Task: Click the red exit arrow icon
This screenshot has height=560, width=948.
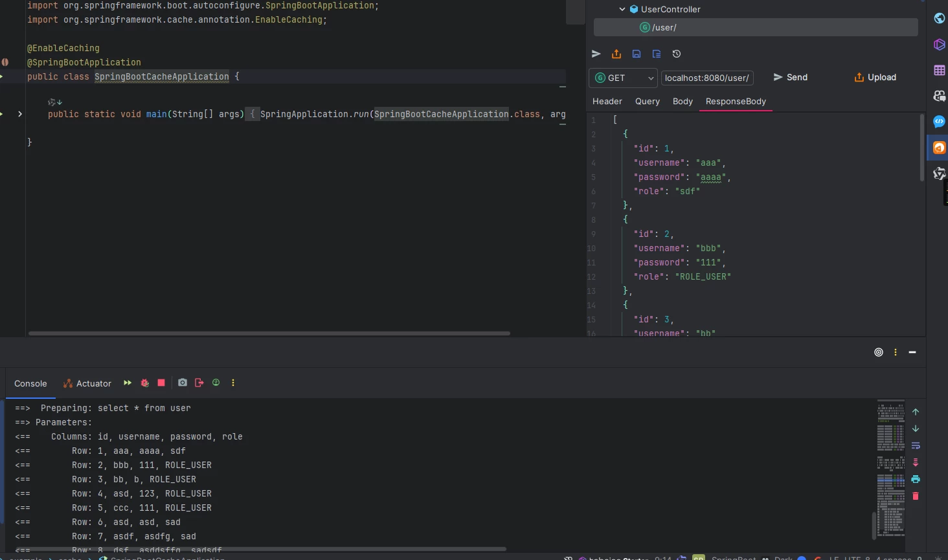Action: pyautogui.click(x=199, y=383)
